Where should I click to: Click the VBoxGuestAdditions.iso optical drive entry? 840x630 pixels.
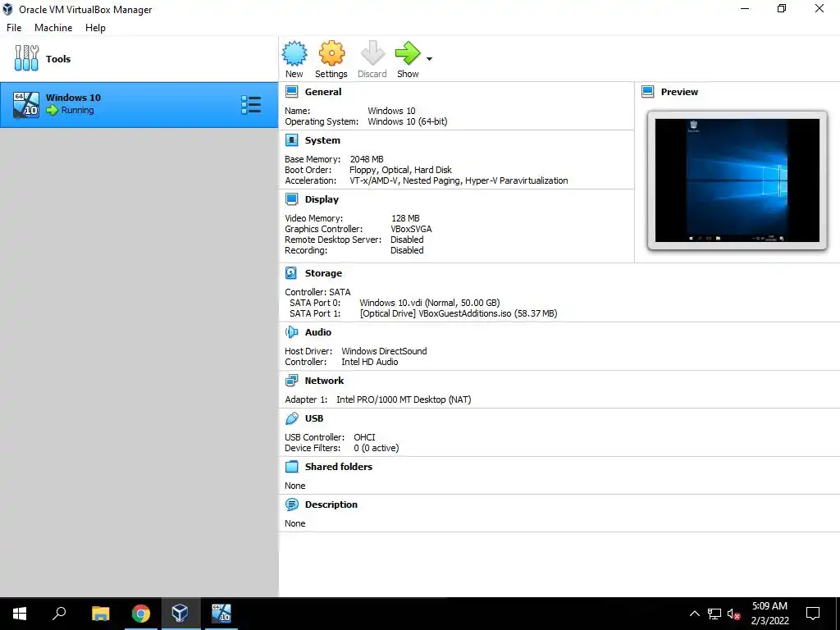point(459,313)
